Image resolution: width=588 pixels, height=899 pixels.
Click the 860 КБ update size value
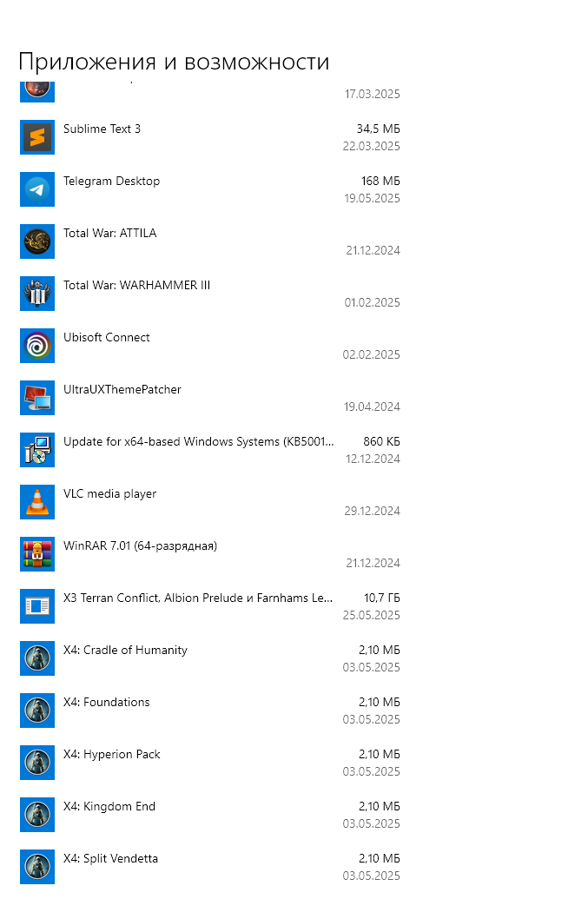[381, 442]
